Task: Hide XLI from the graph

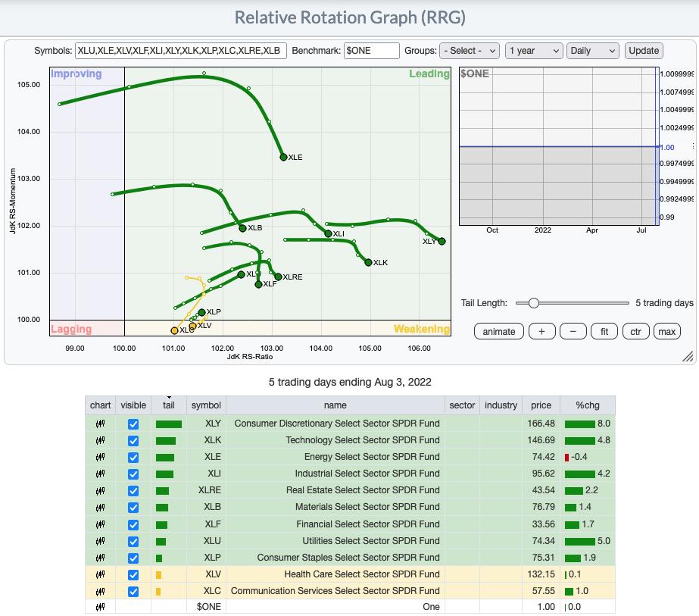Action: click(133, 474)
